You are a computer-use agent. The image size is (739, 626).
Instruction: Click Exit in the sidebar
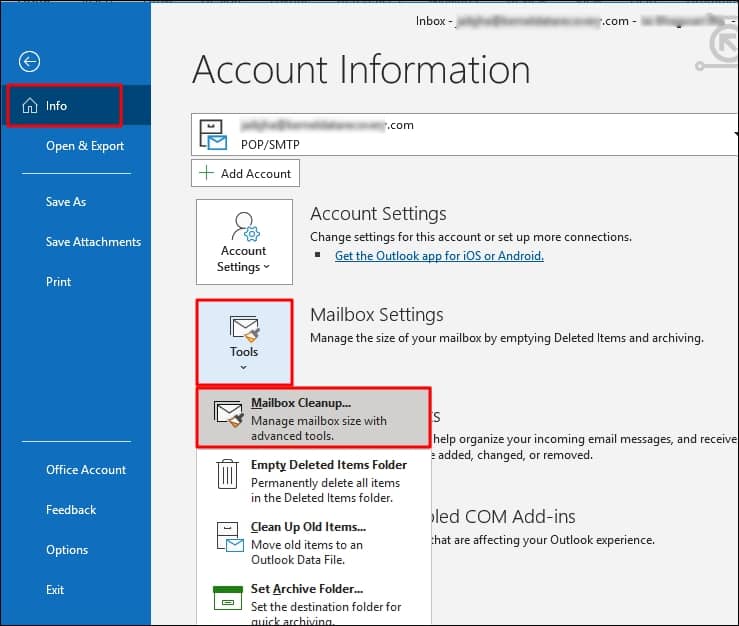coord(55,590)
